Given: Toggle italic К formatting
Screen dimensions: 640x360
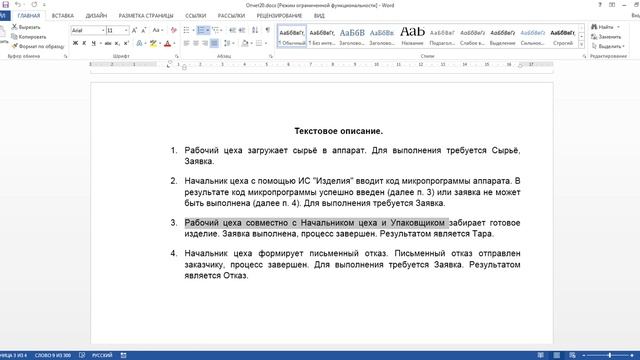Looking at the screenshot, I should click(x=84, y=43).
